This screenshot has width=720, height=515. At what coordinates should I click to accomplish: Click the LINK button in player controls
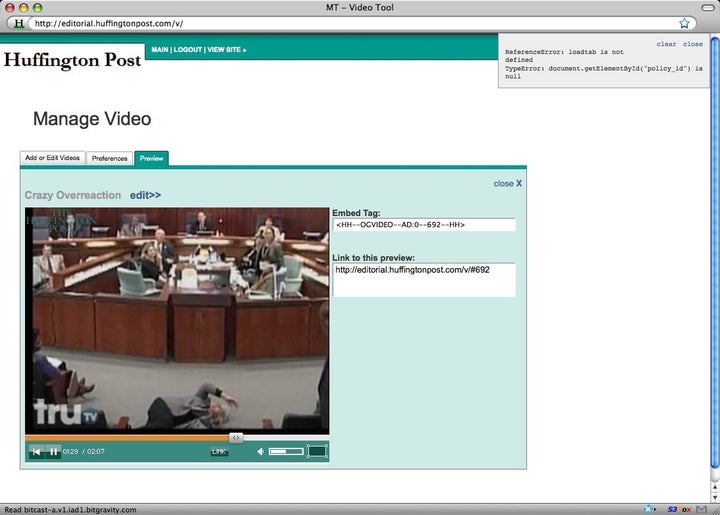point(219,452)
